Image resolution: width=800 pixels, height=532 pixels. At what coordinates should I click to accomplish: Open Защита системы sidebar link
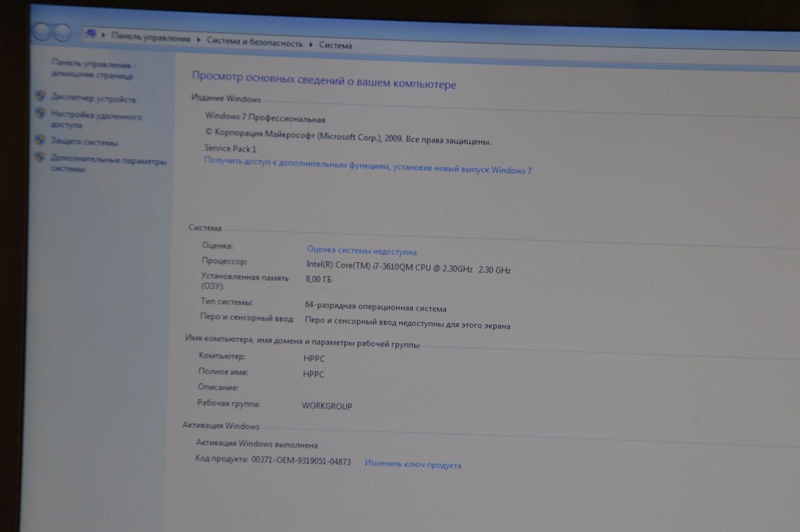84,142
